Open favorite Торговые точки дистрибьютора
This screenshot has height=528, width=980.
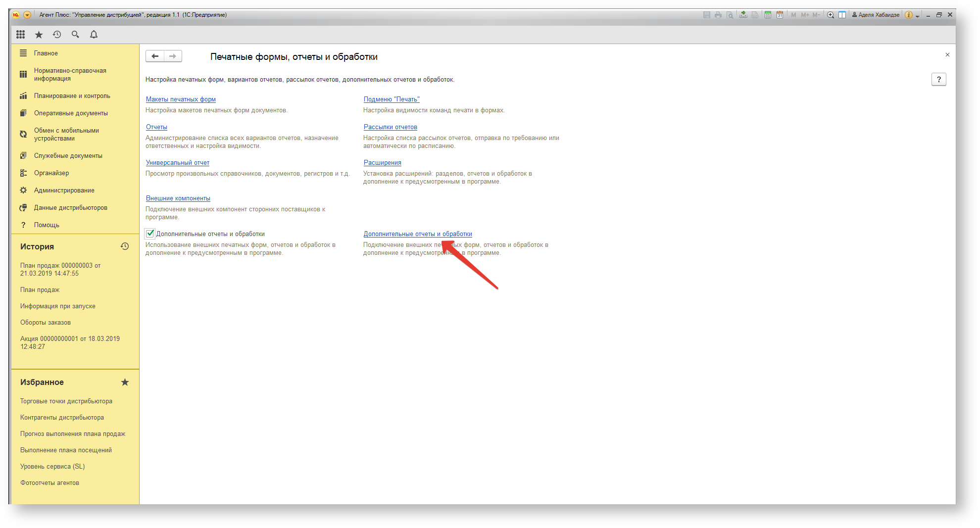(x=66, y=401)
